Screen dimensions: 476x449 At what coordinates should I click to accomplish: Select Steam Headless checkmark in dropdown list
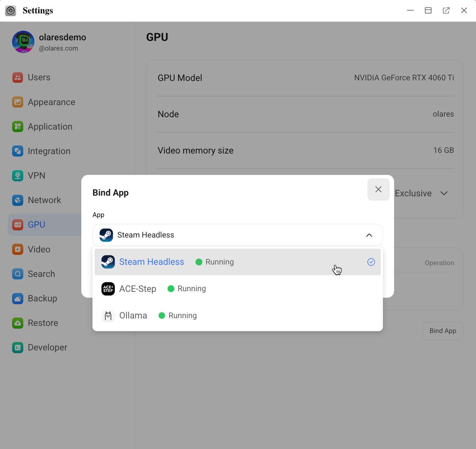coord(371,262)
